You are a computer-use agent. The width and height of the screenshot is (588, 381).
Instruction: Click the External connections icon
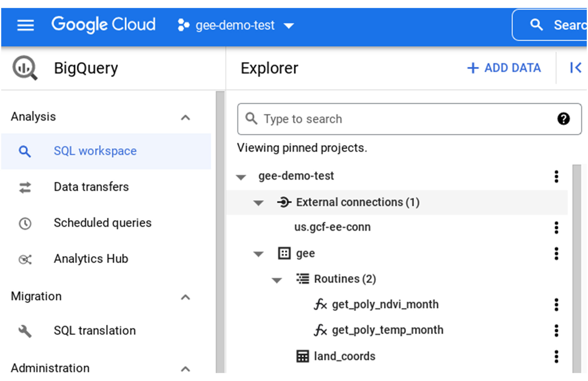(x=284, y=202)
